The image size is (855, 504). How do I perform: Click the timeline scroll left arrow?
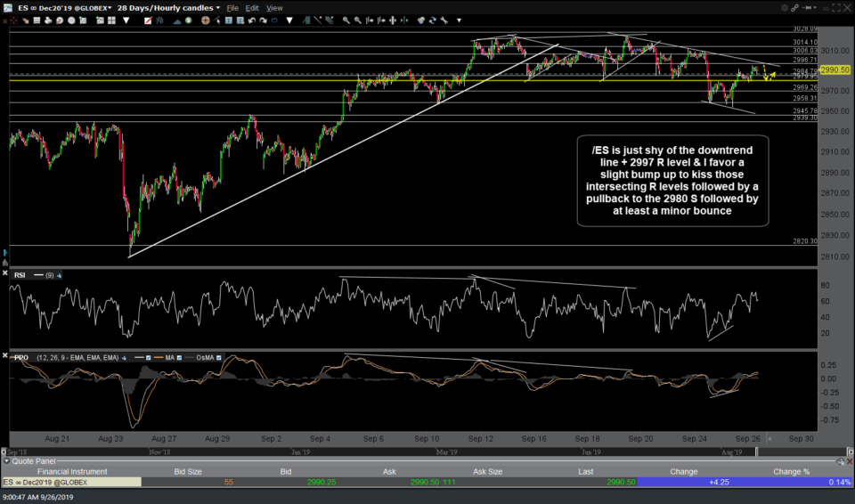(4, 451)
